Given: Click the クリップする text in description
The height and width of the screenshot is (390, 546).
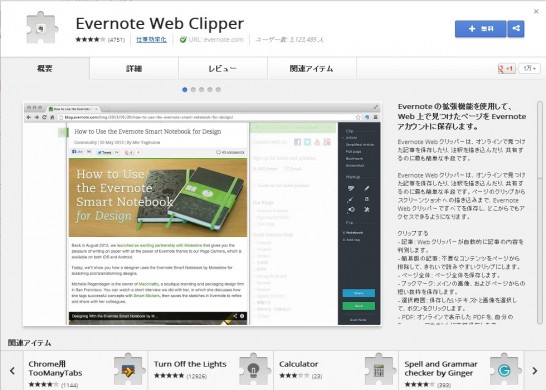Looking at the screenshot, I should (x=413, y=233).
